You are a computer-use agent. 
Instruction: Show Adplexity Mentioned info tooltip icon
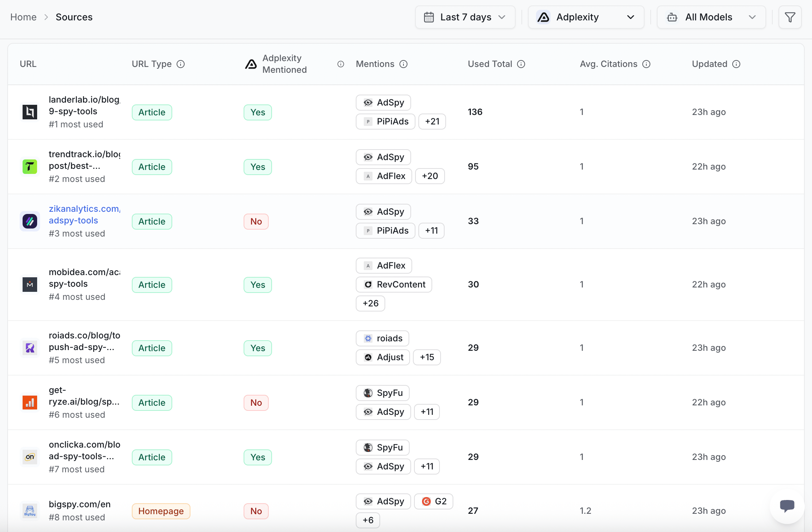[x=341, y=64]
